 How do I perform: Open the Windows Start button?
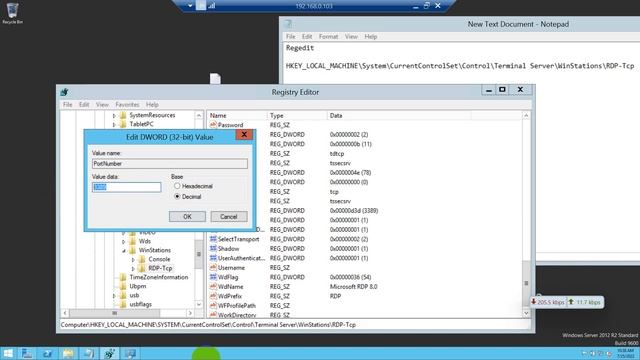8,353
